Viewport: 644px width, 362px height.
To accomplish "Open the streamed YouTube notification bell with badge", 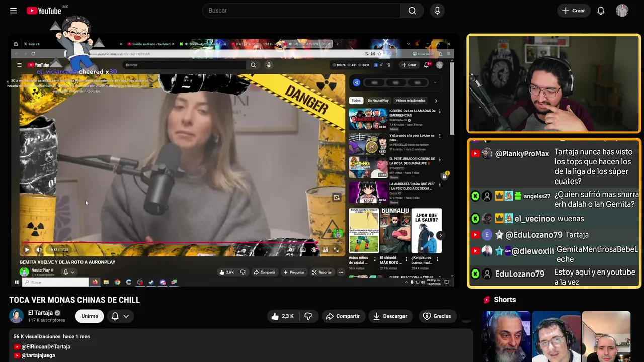I will pyautogui.click(x=427, y=65).
